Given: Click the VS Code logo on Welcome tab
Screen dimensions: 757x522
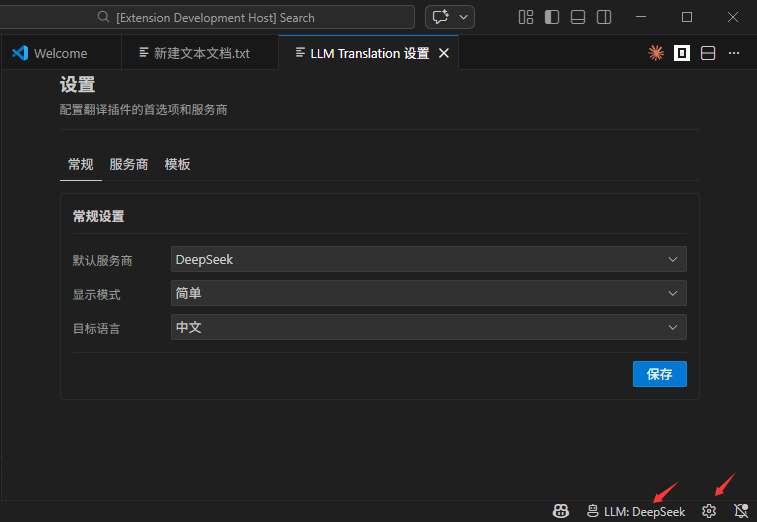Looking at the screenshot, I should (x=20, y=53).
